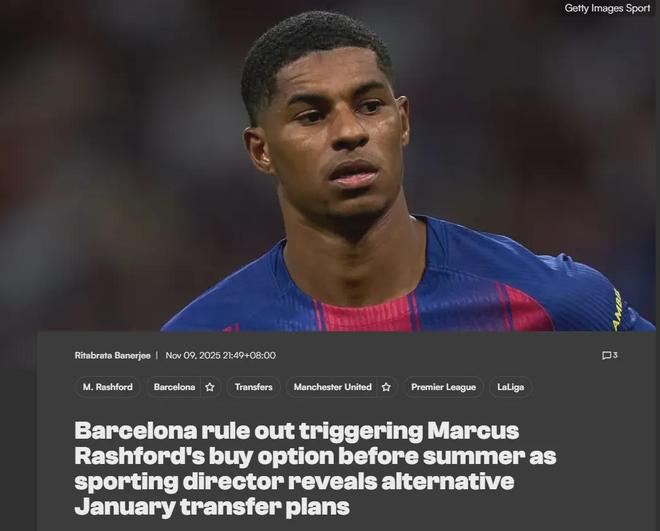The width and height of the screenshot is (660, 531).
Task: Click the divider between author and date
Action: (x=157, y=356)
